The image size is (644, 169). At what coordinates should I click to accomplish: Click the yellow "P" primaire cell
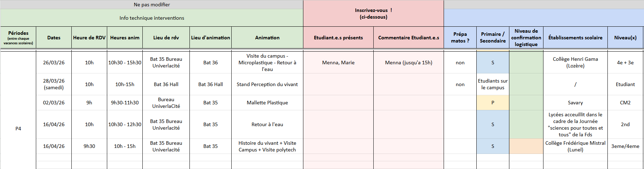click(492, 103)
